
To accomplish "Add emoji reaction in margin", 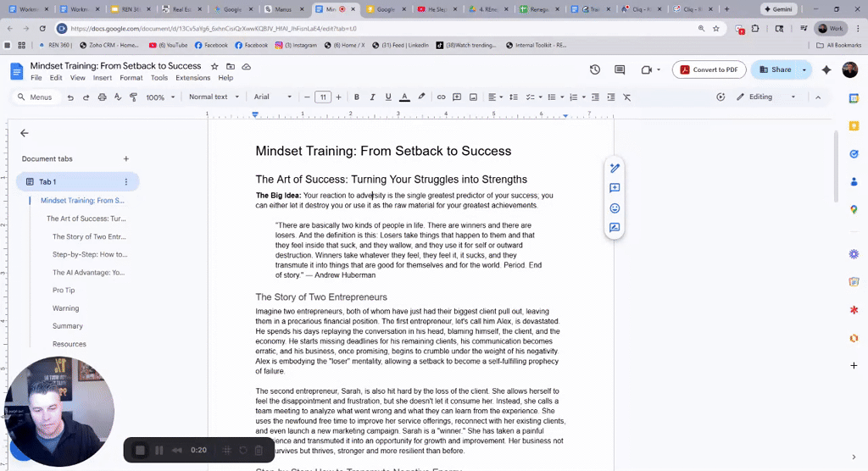I will 615,208.
